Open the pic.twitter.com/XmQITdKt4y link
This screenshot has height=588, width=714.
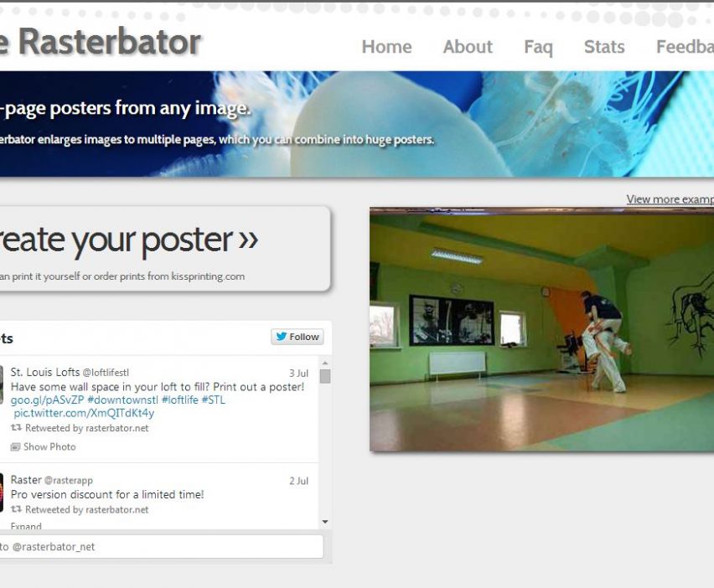point(84,413)
